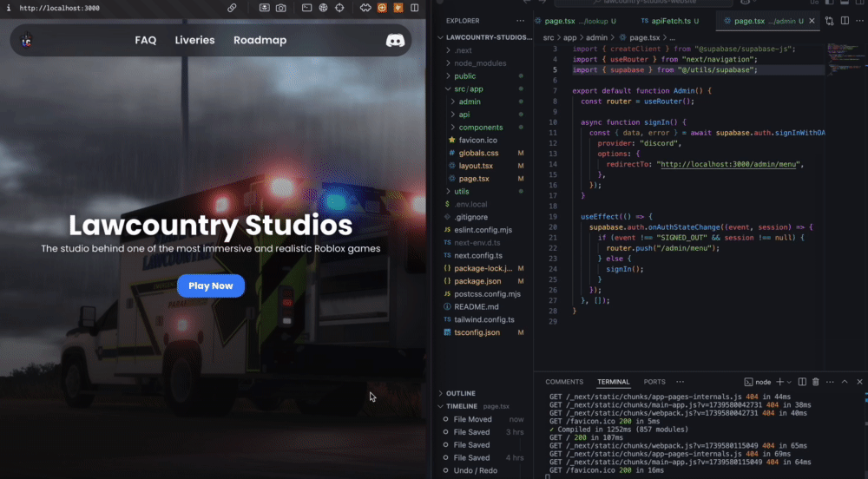This screenshot has width=868, height=479.
Task: Open the launch profile dropdown next to plus
Action: click(789, 382)
